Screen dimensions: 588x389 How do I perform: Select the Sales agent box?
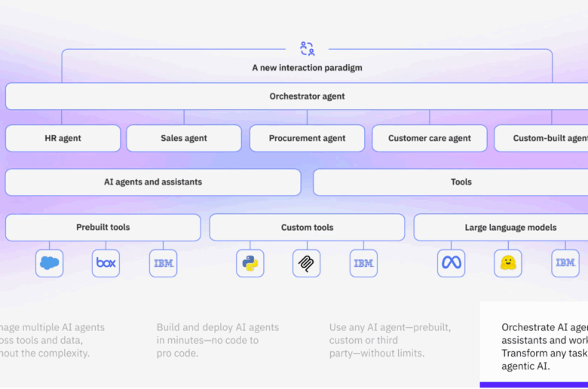pos(184,139)
